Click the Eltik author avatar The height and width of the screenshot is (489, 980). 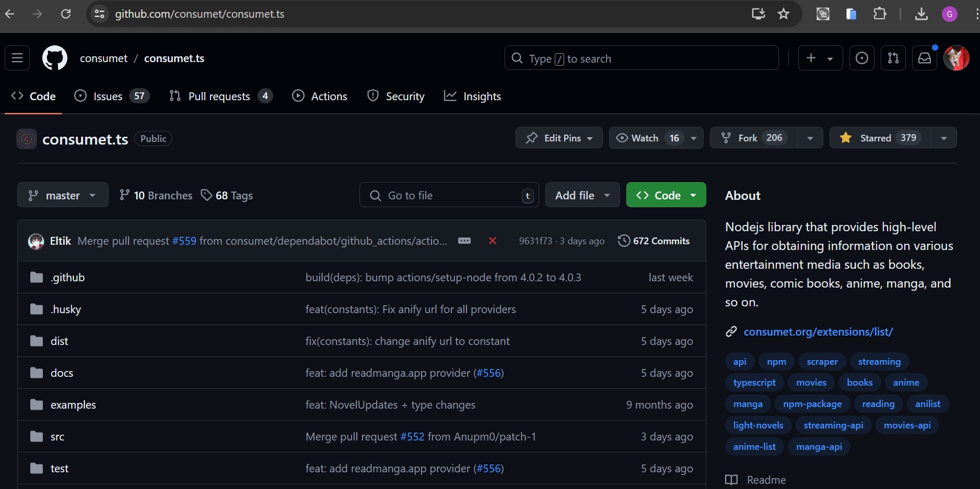tap(36, 241)
